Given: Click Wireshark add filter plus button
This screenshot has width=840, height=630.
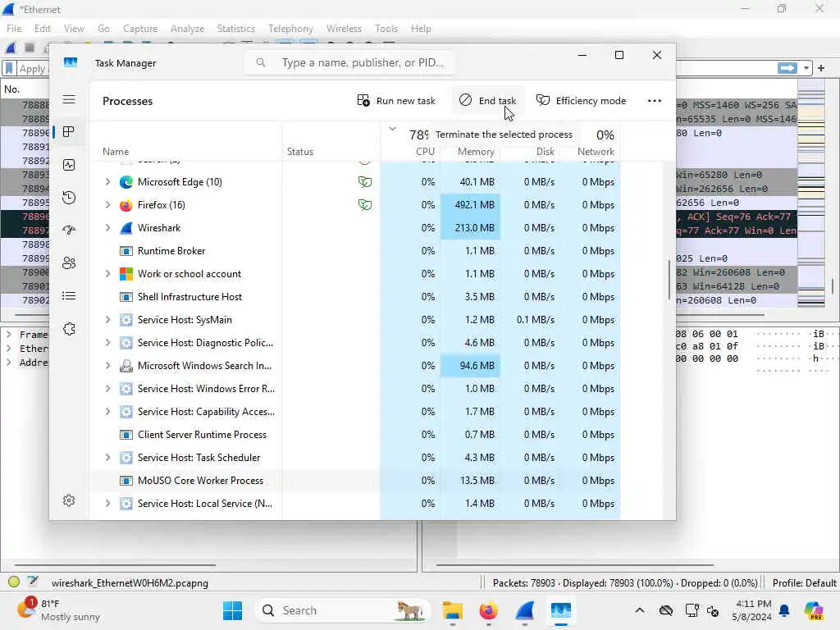Looking at the screenshot, I should 820,68.
